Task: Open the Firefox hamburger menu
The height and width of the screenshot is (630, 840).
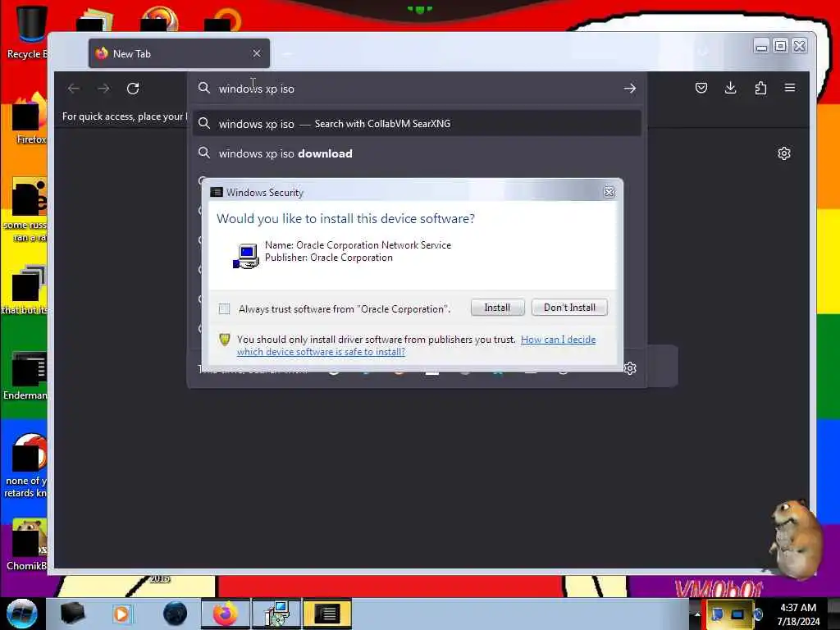Action: pyautogui.click(x=790, y=88)
